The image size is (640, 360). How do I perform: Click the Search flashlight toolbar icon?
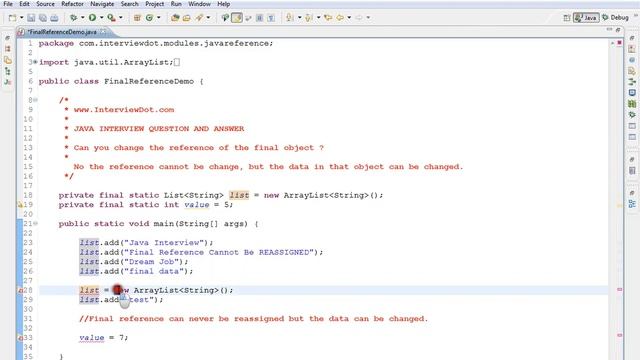click(x=200, y=18)
